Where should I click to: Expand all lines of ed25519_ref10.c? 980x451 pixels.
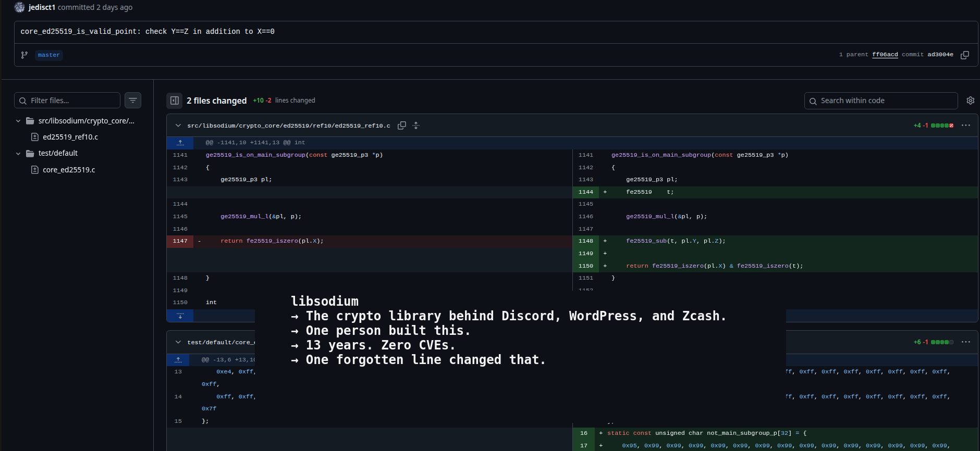416,126
